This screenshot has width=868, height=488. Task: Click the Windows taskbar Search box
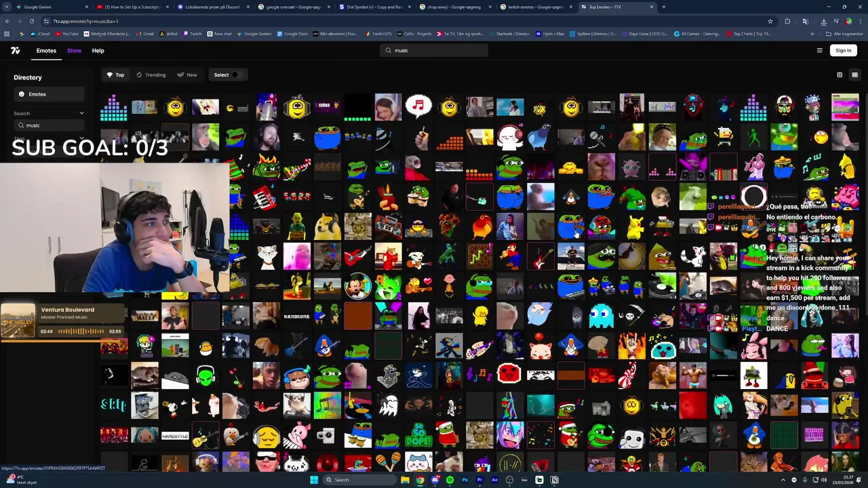click(x=359, y=480)
